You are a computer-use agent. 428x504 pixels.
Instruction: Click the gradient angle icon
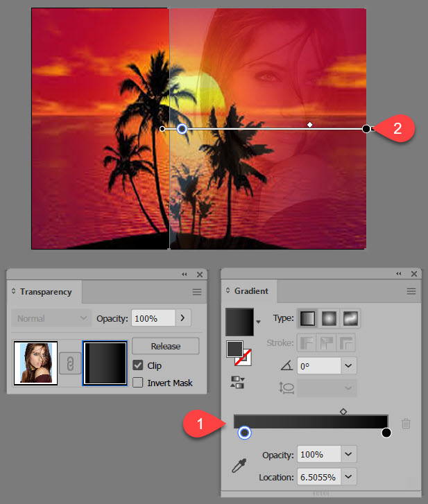point(286,365)
